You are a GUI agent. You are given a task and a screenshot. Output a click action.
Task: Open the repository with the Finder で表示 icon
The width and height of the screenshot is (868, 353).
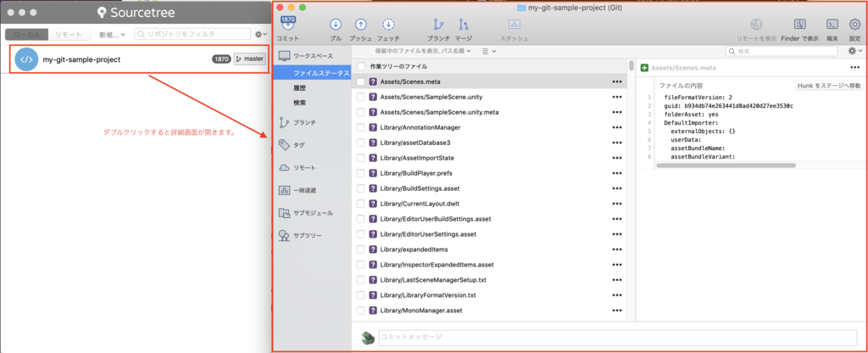point(799,25)
